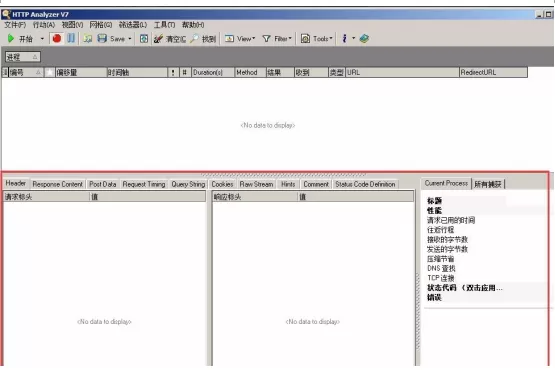This screenshot has height=370, width=555.
Task: Click the 响应标头 column header
Action: 255,197
